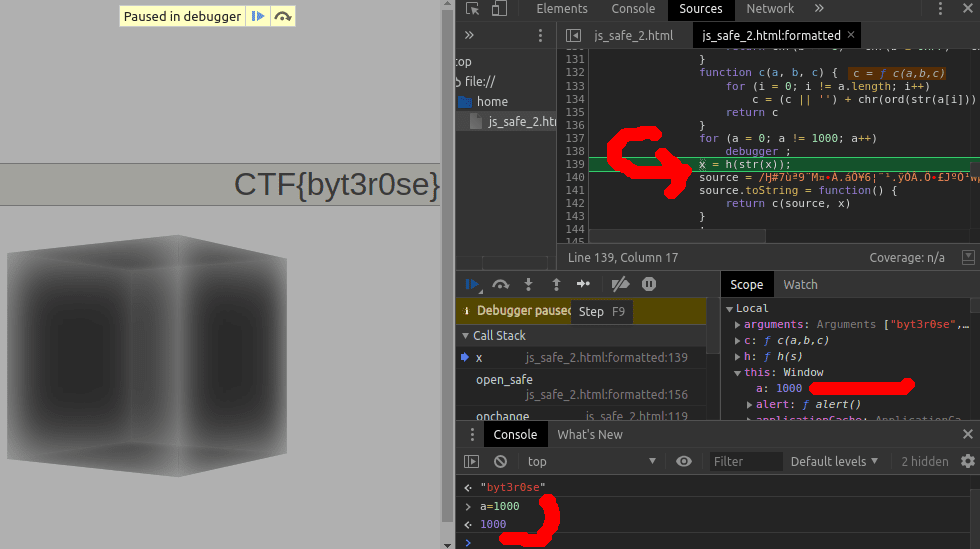The image size is (980, 549).
Task: Open the Default levels dropdown
Action: [834, 461]
